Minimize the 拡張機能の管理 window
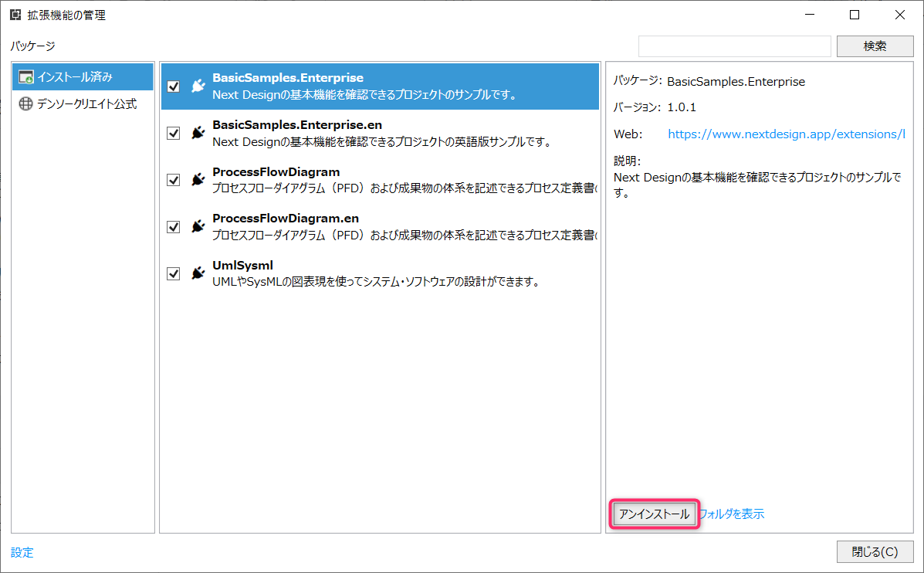924x573 pixels. [x=810, y=15]
